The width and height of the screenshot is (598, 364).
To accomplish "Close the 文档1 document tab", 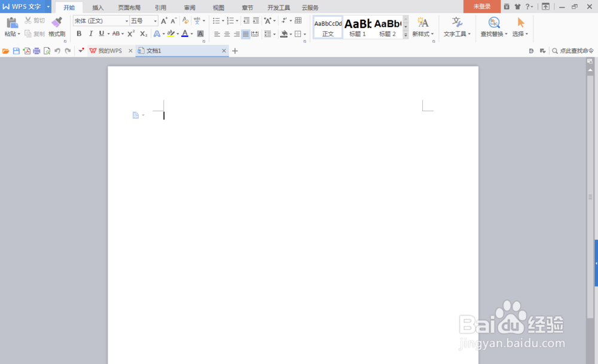I will tap(224, 51).
